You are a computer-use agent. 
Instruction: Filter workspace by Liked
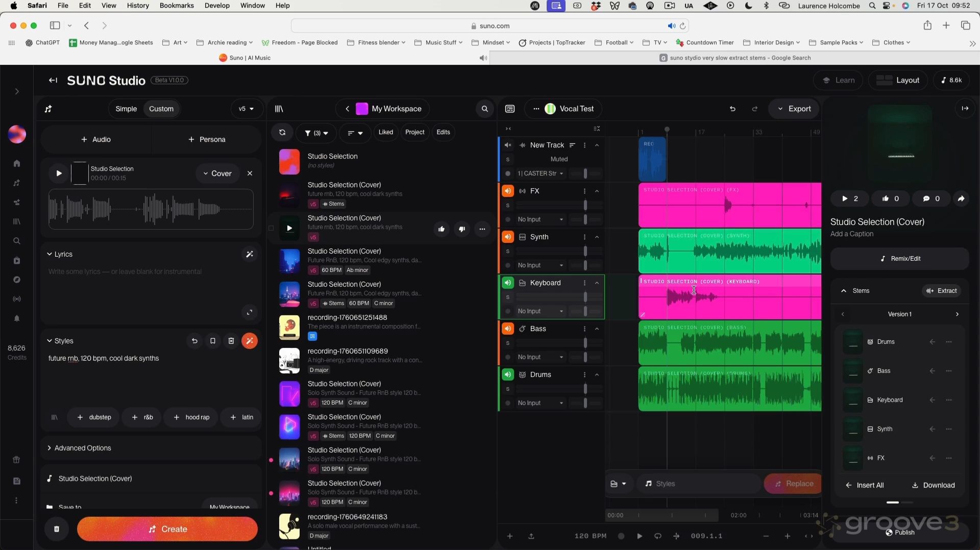[386, 132]
